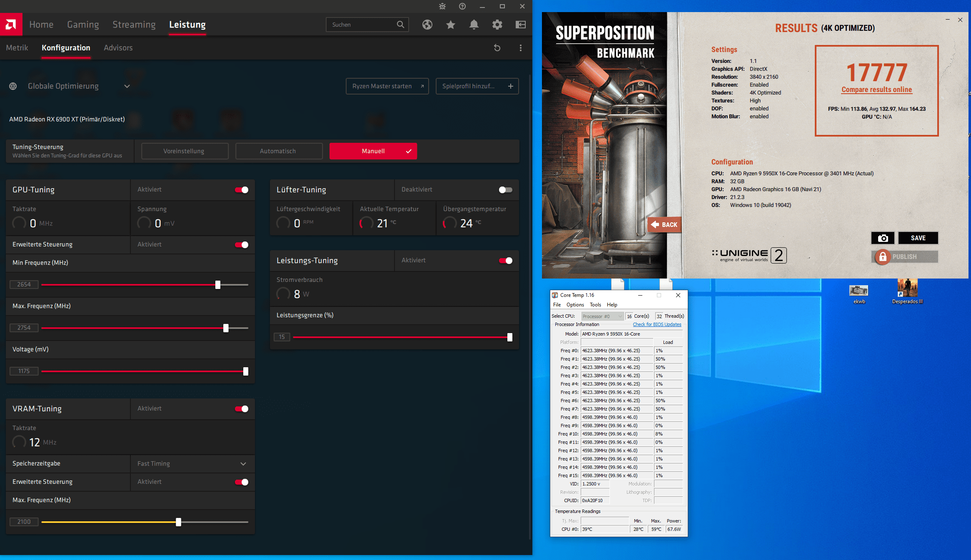
Task: Click the GPU Max. Frequenz slider handle
Action: (x=226, y=328)
